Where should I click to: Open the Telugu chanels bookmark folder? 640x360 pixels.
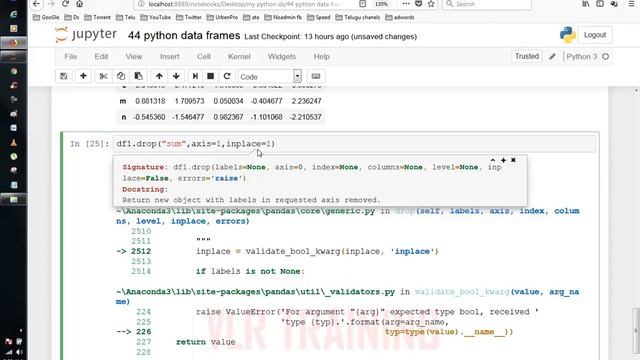click(x=358, y=18)
